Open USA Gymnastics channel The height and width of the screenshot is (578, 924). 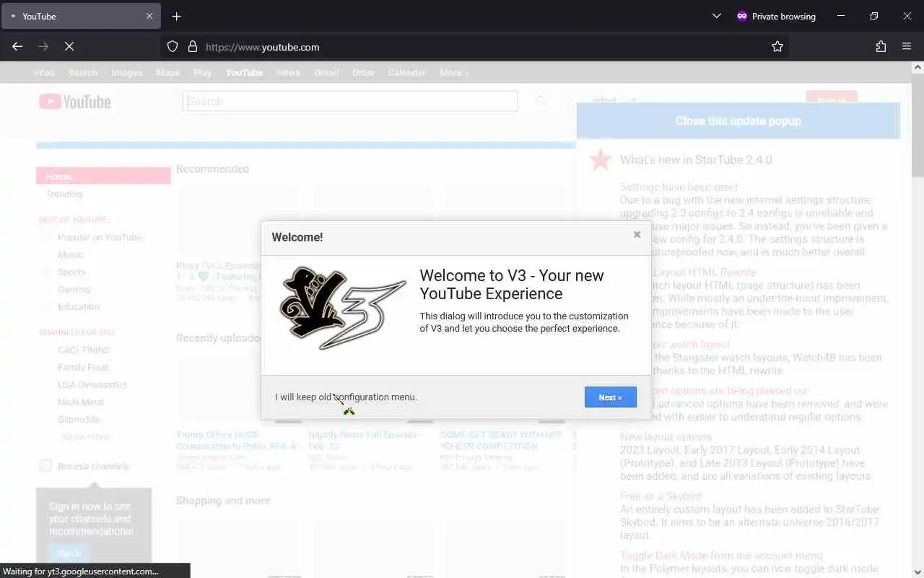(x=92, y=384)
